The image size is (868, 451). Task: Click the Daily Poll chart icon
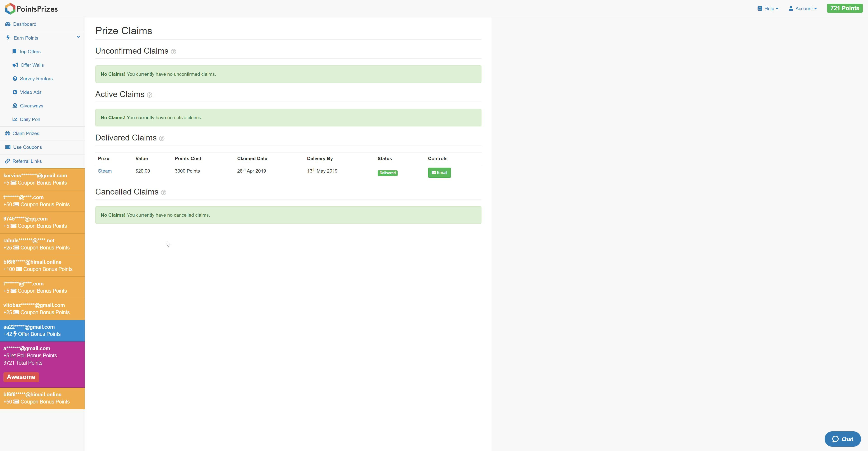tap(15, 119)
